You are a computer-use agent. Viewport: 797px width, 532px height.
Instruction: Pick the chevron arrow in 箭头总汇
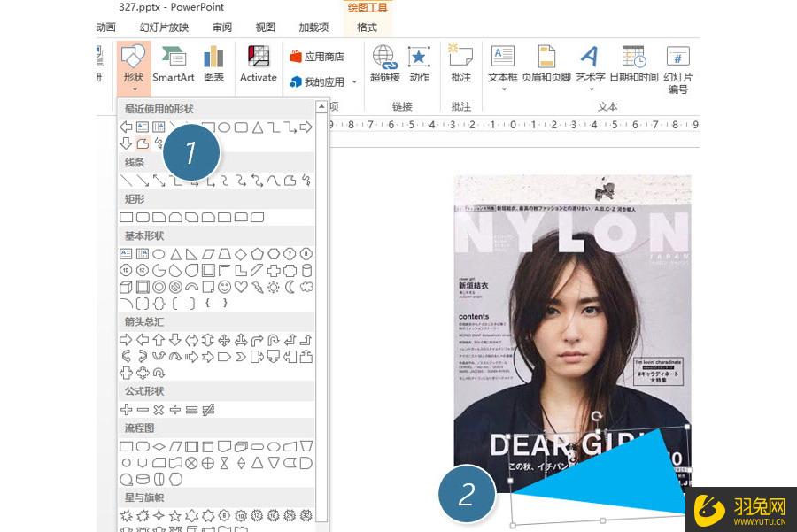[x=241, y=357]
